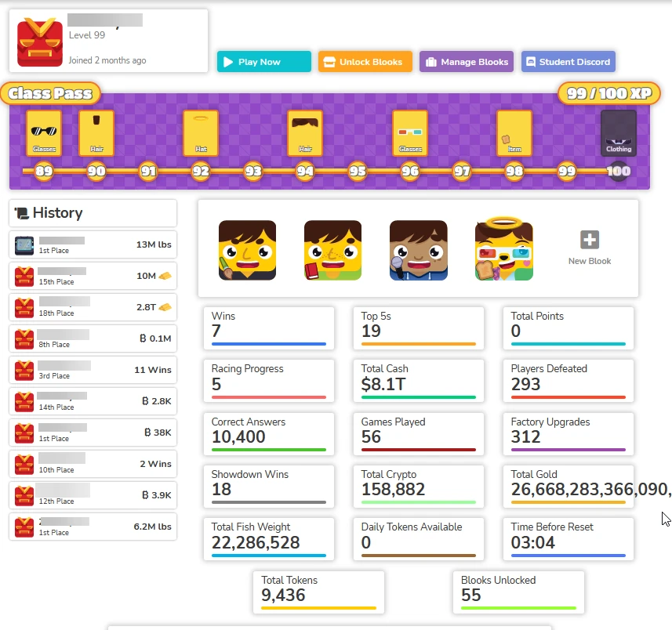Viewport: 672px width, 630px height.
Task: Click the 3D Glasses reward at level 96
Action: pyautogui.click(x=409, y=132)
